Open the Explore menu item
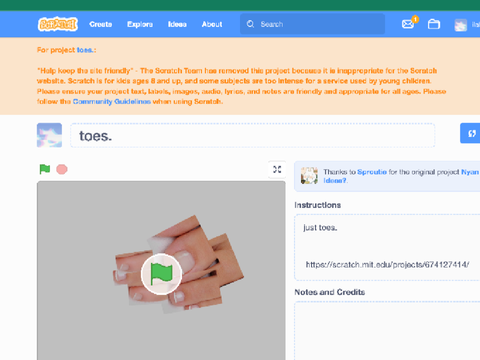 point(140,24)
